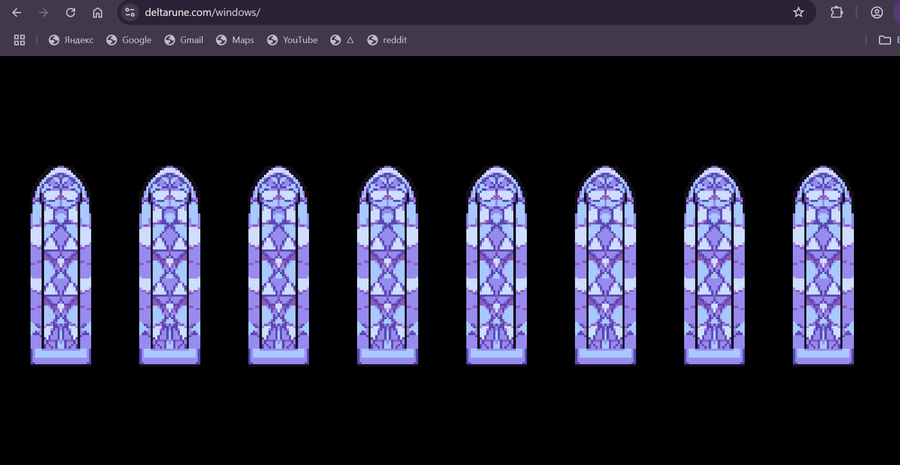Click the rightmost stained glass window
The width and height of the screenshot is (900, 465).
[823, 265]
